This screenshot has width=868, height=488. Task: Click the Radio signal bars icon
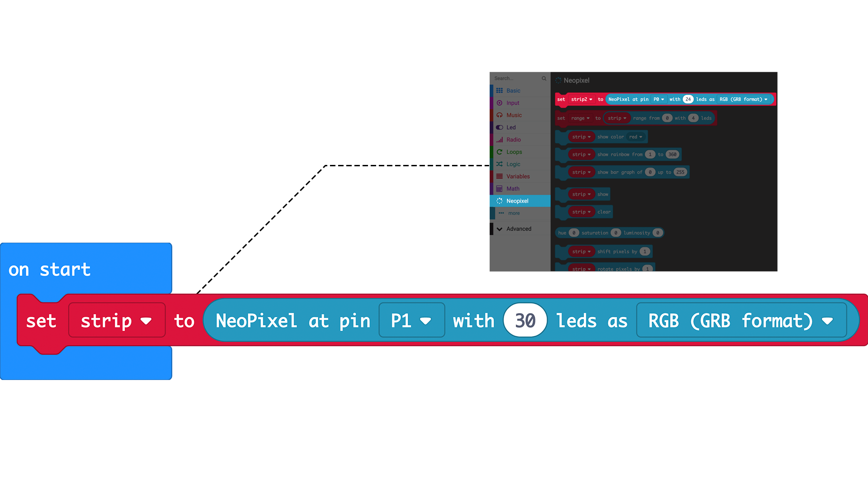click(500, 140)
